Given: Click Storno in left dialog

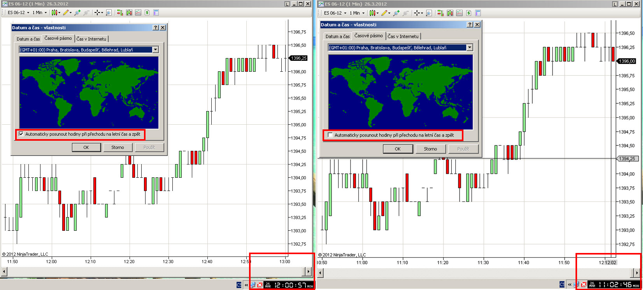Looking at the screenshot, I should click(x=118, y=147).
